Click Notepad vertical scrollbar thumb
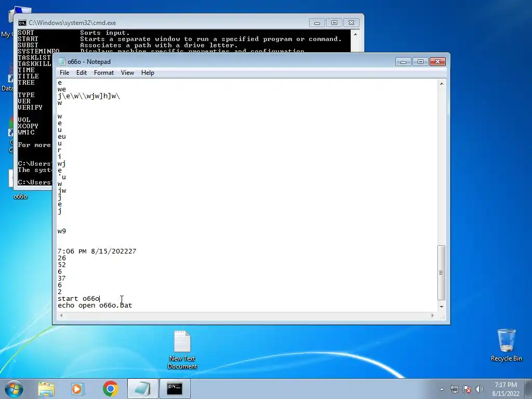Viewport: 532px width, 399px height. coord(442,272)
